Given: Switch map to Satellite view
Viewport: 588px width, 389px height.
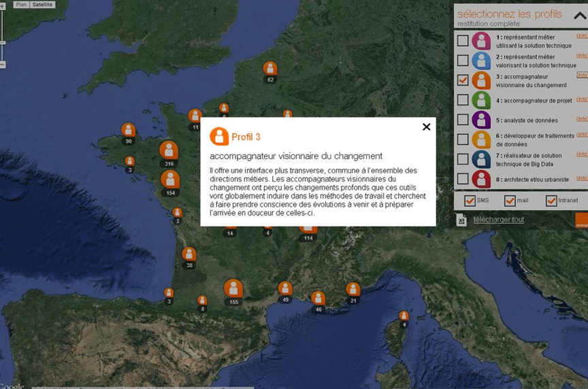Looking at the screenshot, I should (42, 4).
